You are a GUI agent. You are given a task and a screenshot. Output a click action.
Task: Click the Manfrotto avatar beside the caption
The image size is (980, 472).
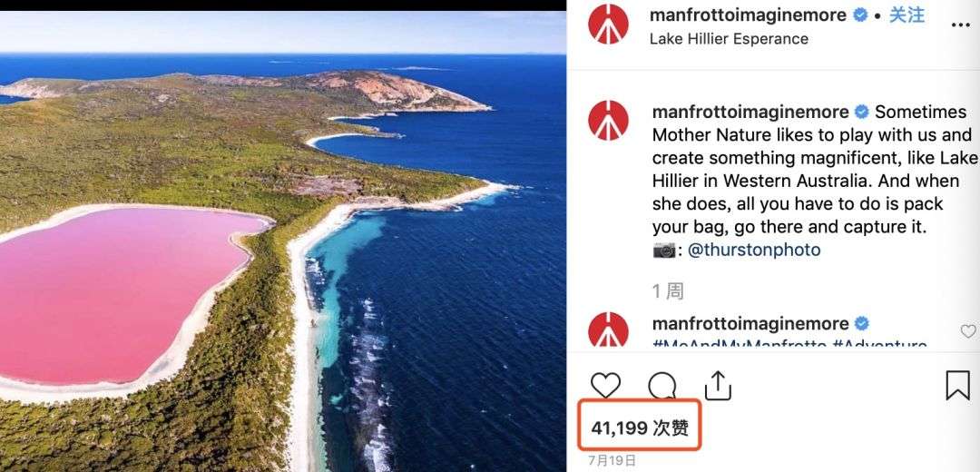click(x=608, y=120)
